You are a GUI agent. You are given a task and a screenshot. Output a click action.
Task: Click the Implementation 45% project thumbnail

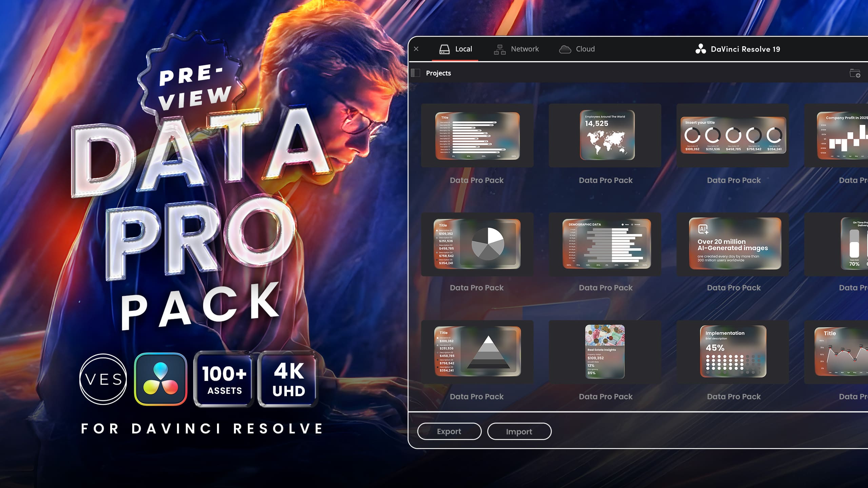click(733, 351)
